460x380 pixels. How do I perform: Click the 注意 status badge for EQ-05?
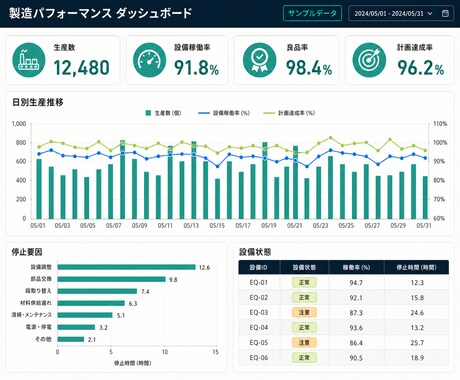click(x=304, y=343)
